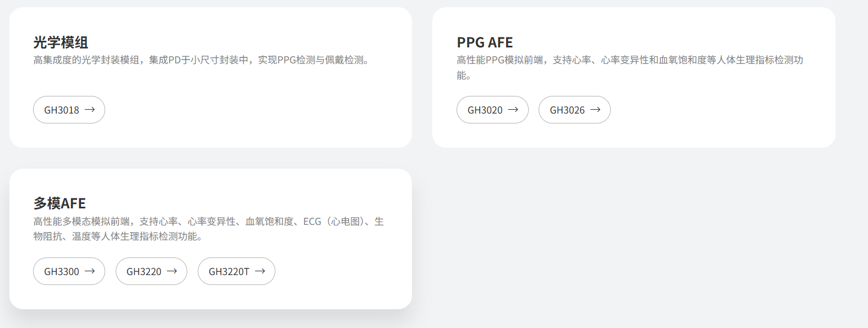868x328 pixels.
Task: Click the PPG AFE card title
Action: pyautogui.click(x=485, y=42)
